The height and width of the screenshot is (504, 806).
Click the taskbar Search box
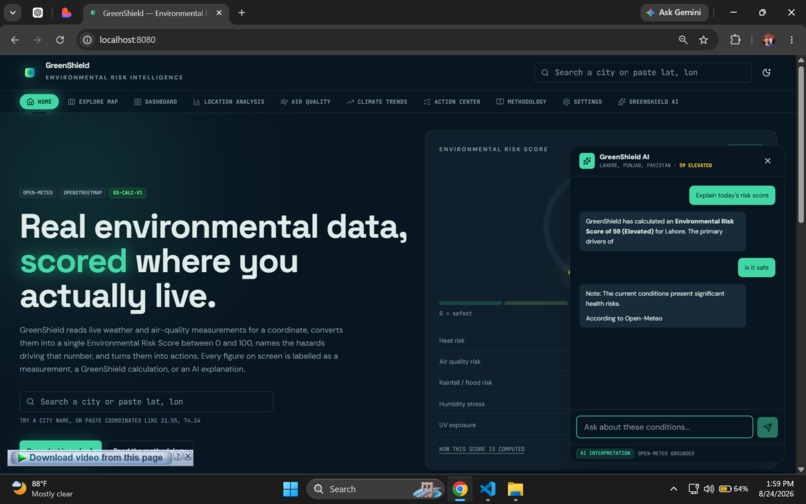point(375,489)
